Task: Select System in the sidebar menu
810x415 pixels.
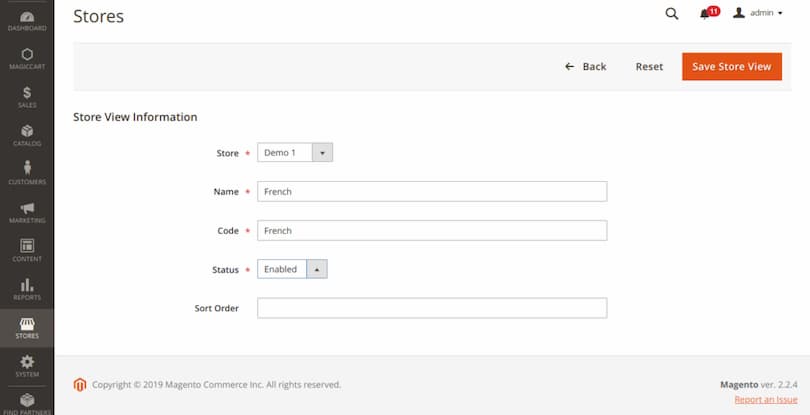Action: click(x=27, y=365)
